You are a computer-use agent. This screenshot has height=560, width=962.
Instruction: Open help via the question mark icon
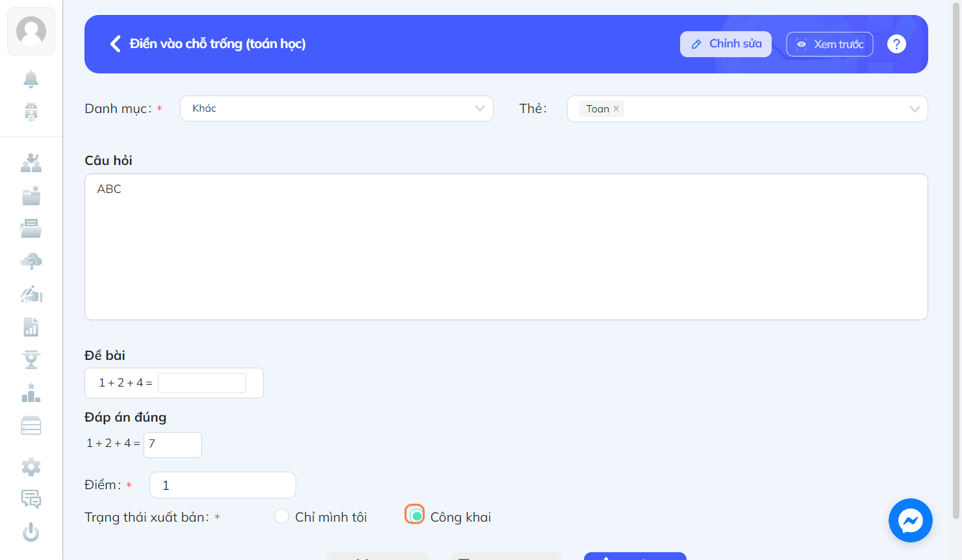(x=896, y=44)
